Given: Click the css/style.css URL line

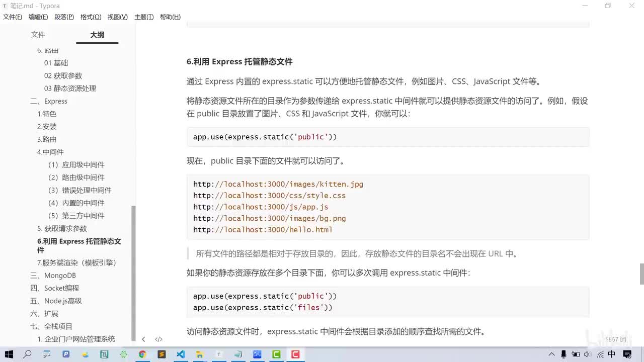Looking at the screenshot, I should tap(270, 196).
